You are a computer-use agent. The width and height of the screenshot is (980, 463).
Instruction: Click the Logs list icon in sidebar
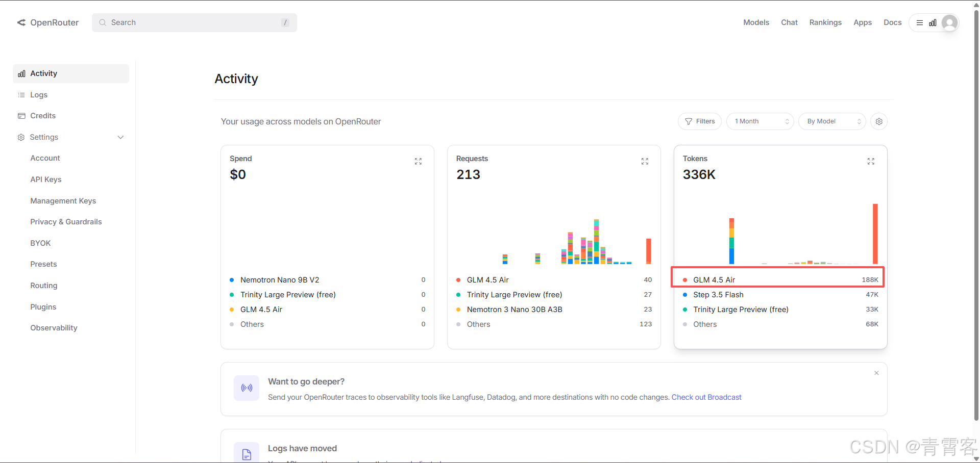(x=21, y=95)
